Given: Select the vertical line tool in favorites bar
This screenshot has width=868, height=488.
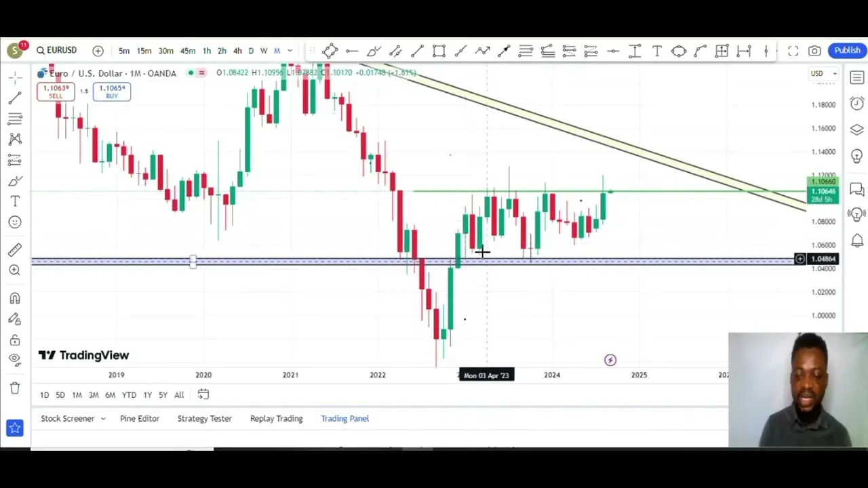Looking at the screenshot, I should click(x=766, y=51).
